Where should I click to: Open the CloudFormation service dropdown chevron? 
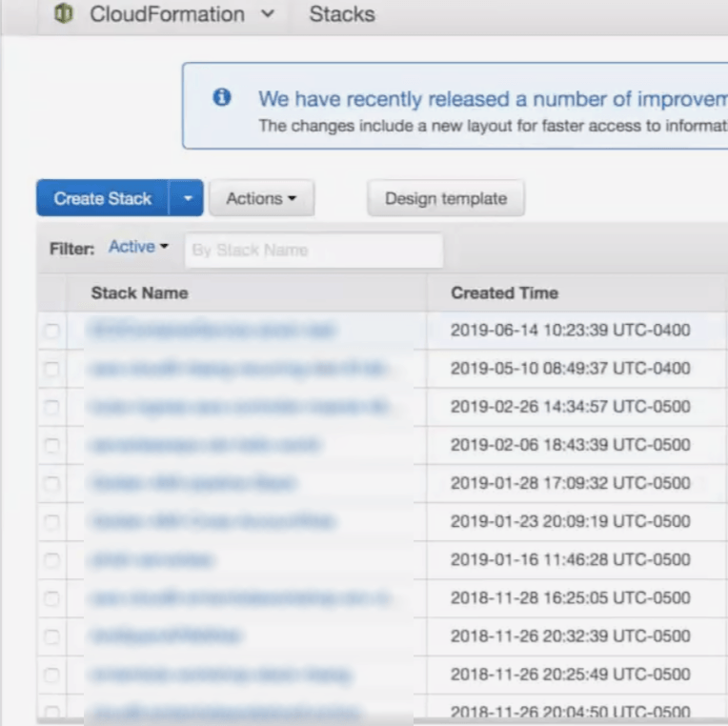(x=268, y=14)
